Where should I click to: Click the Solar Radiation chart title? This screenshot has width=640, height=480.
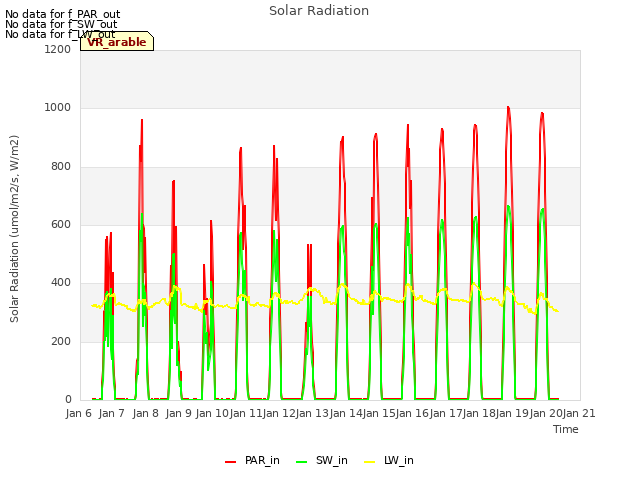click(x=319, y=11)
